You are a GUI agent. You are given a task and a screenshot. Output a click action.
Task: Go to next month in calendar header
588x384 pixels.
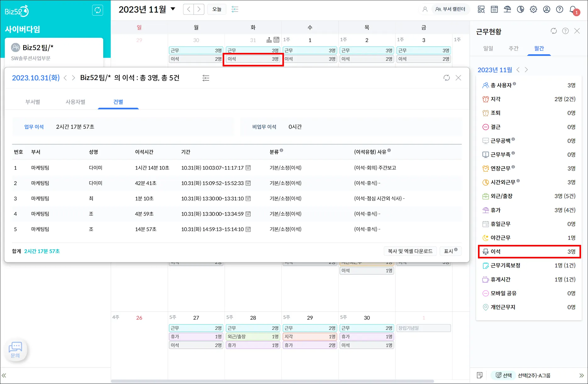pos(199,9)
